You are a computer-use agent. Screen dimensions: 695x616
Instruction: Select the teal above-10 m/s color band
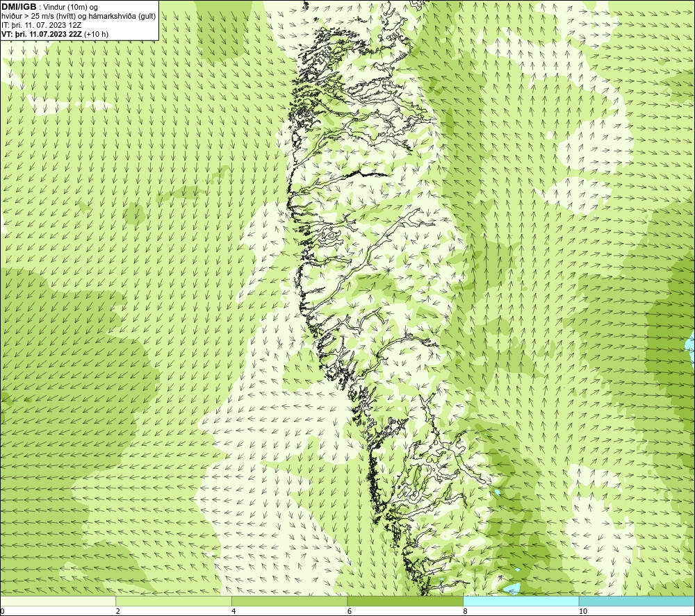point(637,601)
